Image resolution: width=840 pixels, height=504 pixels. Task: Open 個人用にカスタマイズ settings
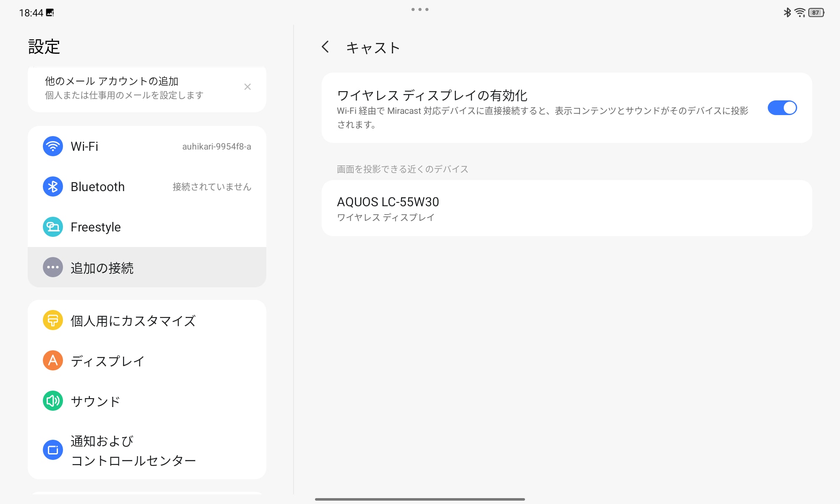point(147,320)
